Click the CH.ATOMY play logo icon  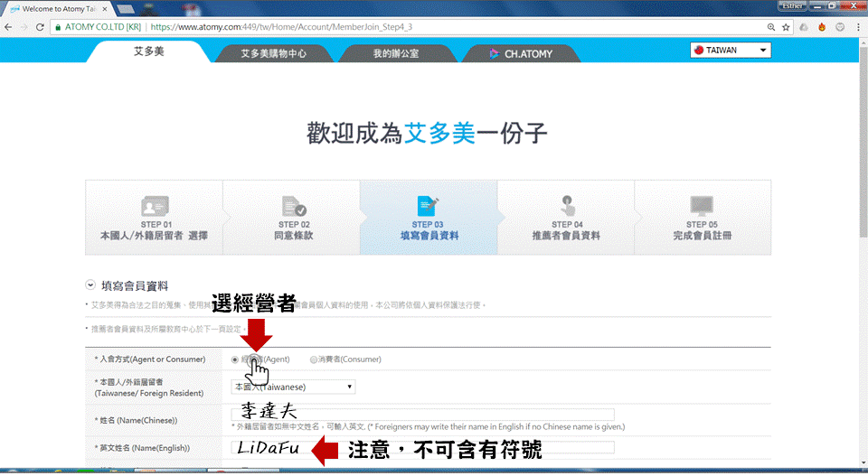494,53
